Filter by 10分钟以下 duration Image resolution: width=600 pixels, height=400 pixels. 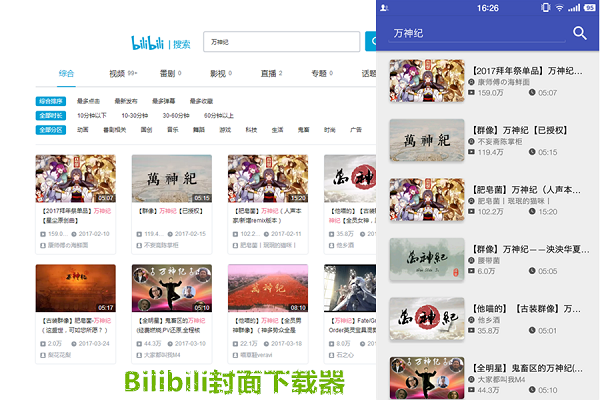pyautogui.click(x=92, y=116)
